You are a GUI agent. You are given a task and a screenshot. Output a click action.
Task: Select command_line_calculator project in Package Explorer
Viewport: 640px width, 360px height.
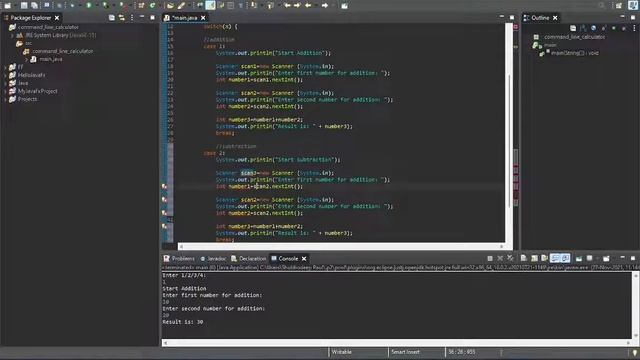[x=48, y=27]
